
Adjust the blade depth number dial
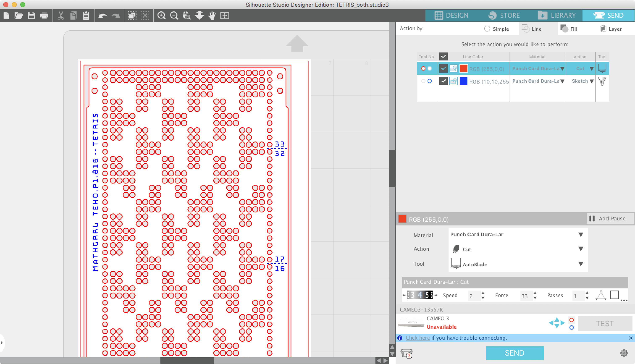[420, 295]
